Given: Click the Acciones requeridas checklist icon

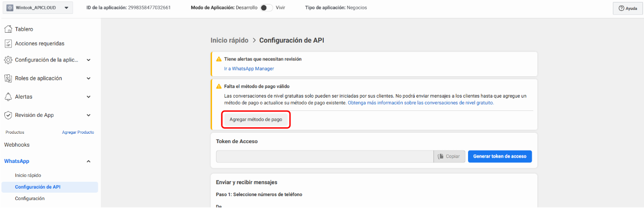Looking at the screenshot, I should 8,44.
